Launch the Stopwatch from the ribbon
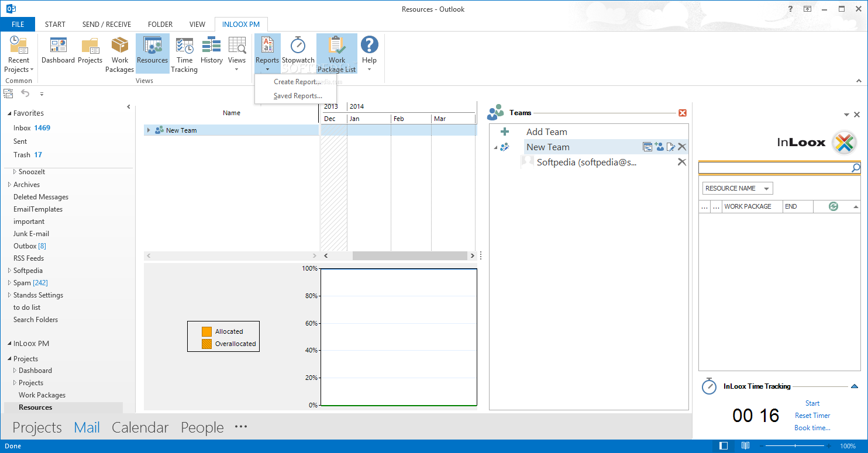The width and height of the screenshot is (868, 453). click(298, 50)
